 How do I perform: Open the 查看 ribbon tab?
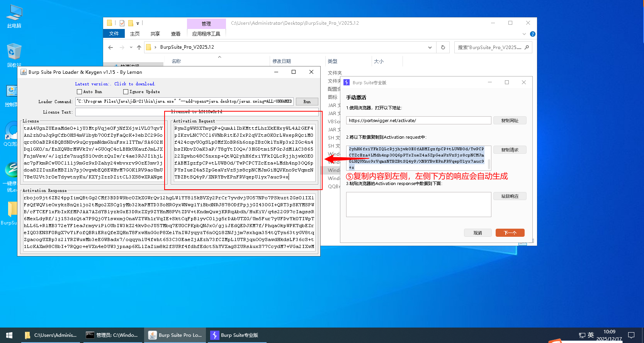click(x=176, y=34)
